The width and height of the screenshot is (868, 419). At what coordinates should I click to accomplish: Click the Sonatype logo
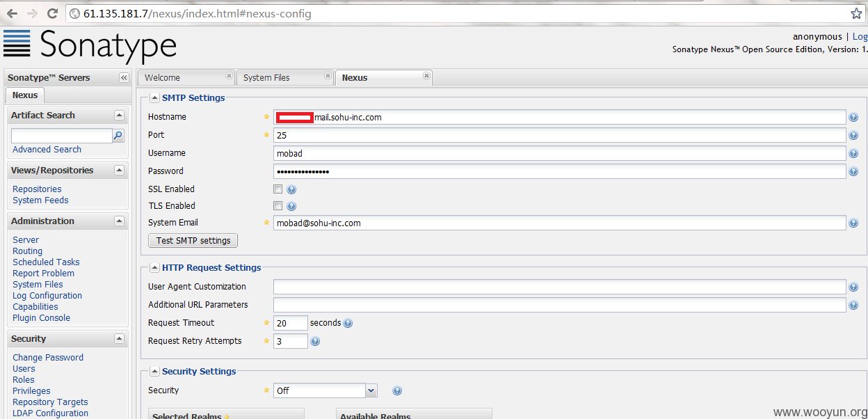[90, 45]
